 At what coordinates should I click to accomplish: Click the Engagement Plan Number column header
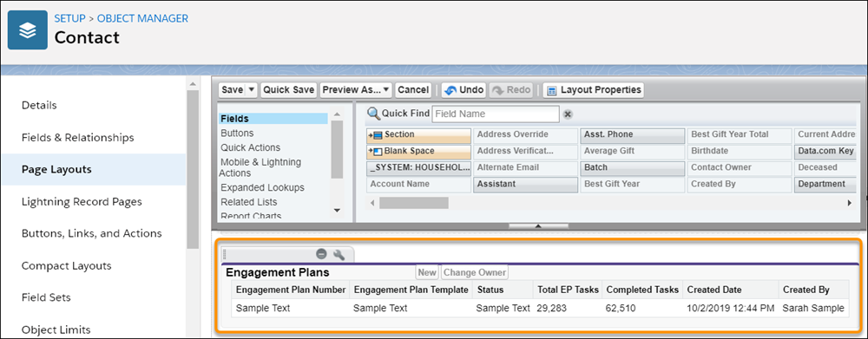click(291, 290)
